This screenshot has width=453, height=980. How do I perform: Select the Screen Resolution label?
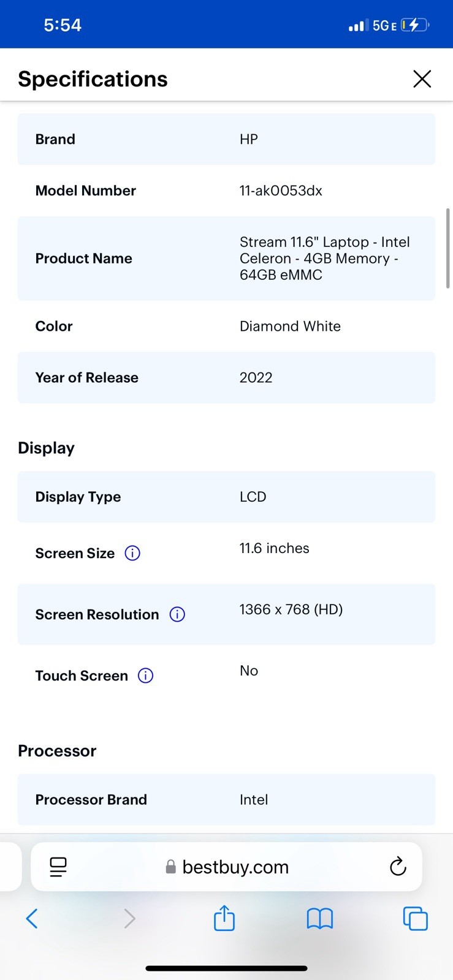pos(97,614)
